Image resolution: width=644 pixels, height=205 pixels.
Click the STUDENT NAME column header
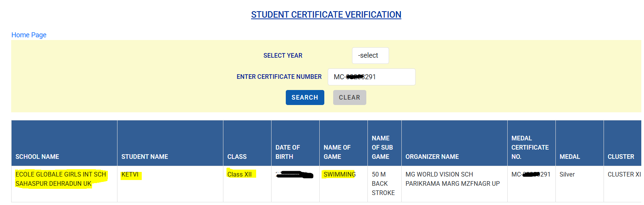coord(170,143)
